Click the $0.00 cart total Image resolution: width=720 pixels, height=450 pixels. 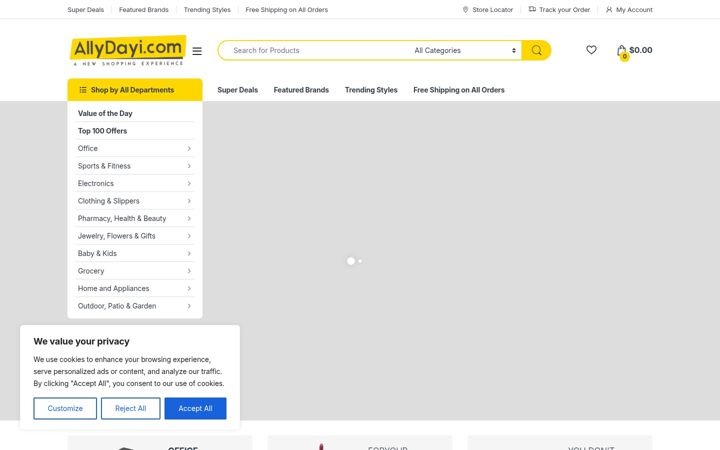coord(641,50)
